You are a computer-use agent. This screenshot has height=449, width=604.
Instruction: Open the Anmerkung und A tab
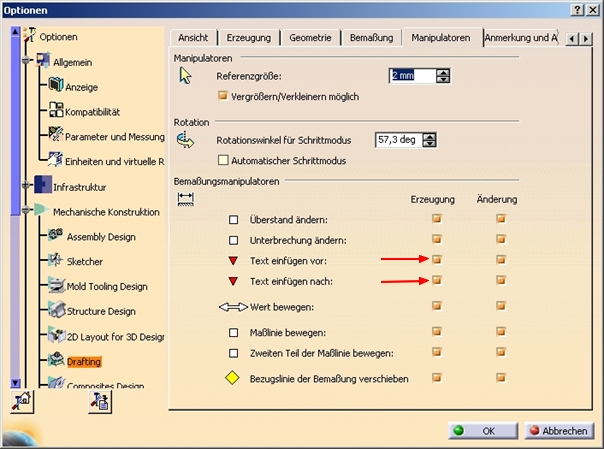coord(521,38)
